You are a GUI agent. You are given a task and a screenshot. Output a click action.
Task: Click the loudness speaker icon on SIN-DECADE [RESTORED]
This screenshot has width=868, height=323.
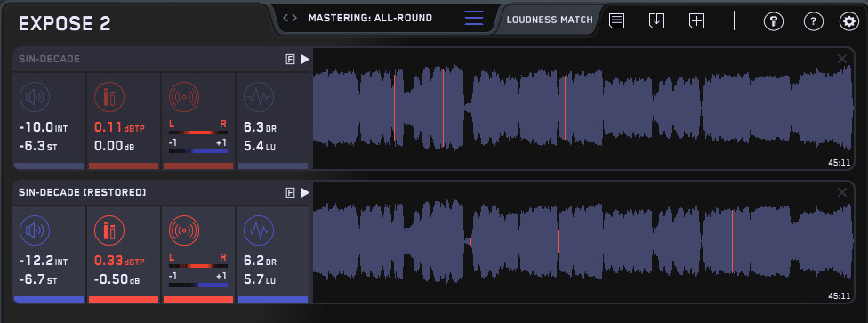tap(35, 231)
